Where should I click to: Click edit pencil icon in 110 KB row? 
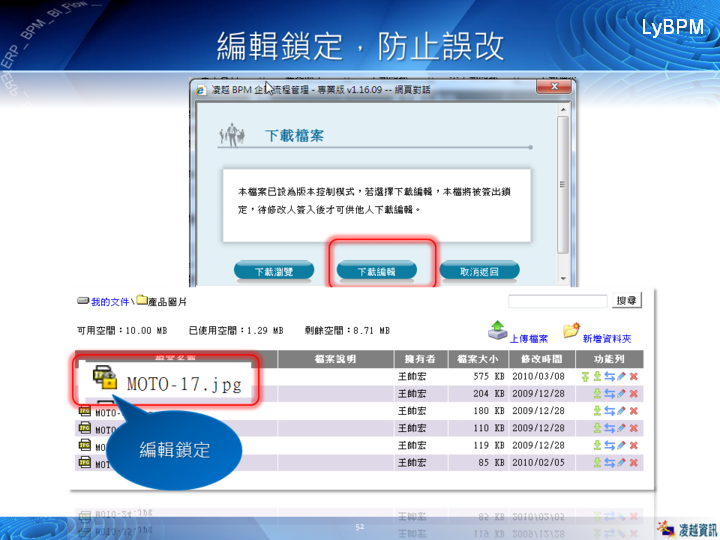[621, 428]
